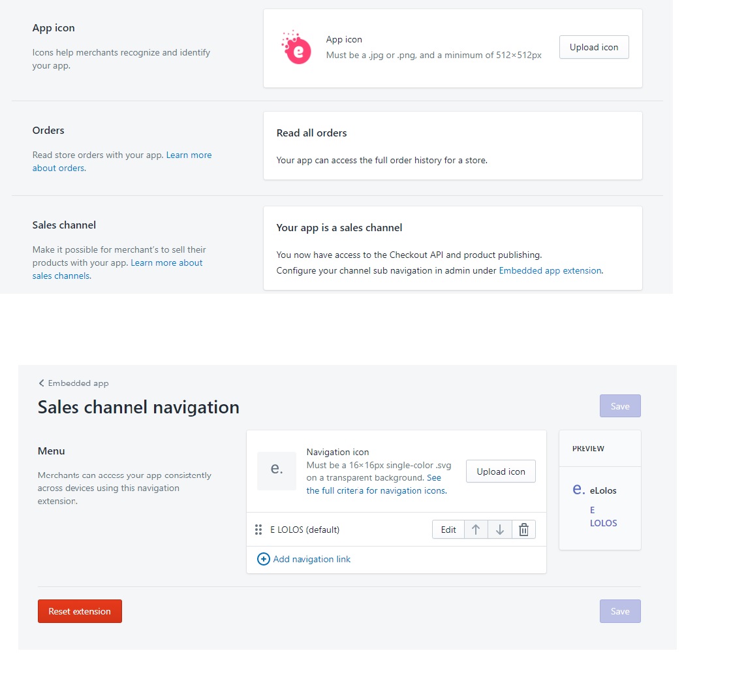Open full criteria for navigation icons link
Image resolution: width=731 pixels, height=700 pixels.
click(376, 490)
